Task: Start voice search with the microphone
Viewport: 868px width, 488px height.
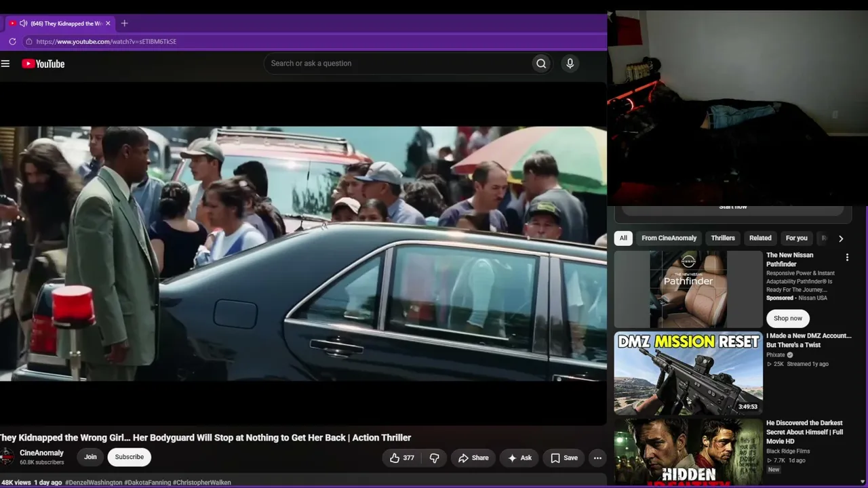Action: click(570, 64)
